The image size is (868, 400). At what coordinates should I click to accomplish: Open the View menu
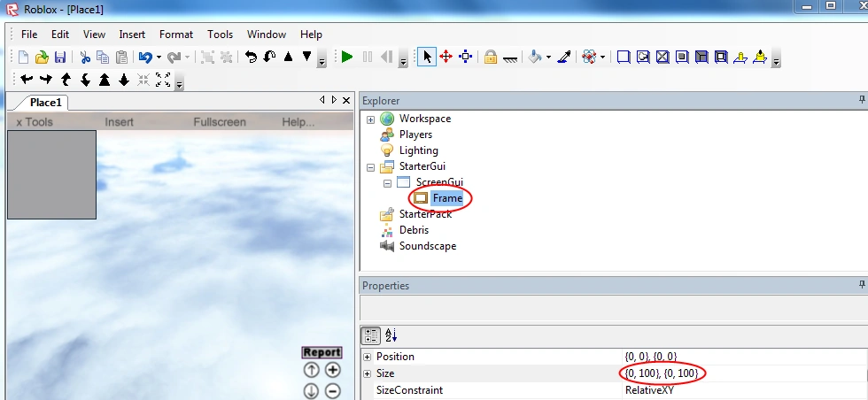(x=94, y=35)
